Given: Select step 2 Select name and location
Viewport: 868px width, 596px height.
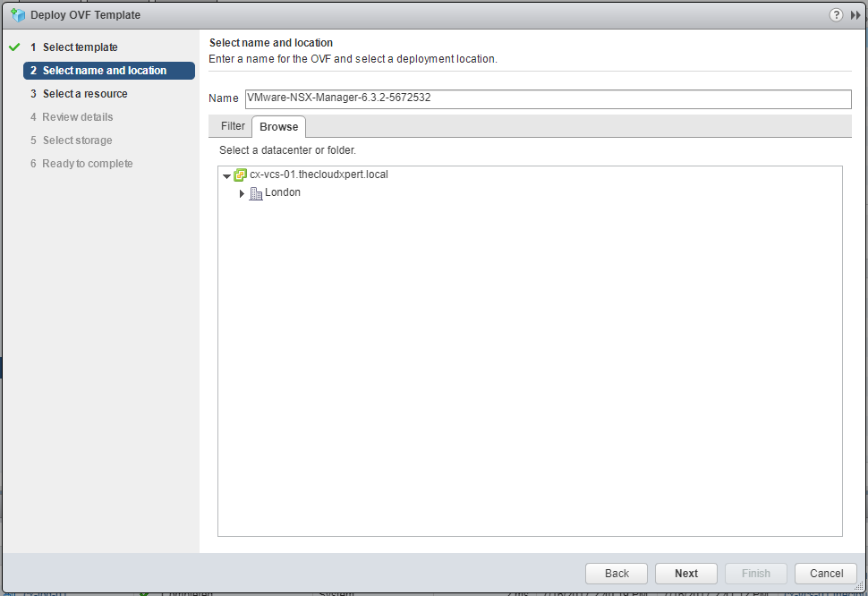Looking at the screenshot, I should click(105, 71).
